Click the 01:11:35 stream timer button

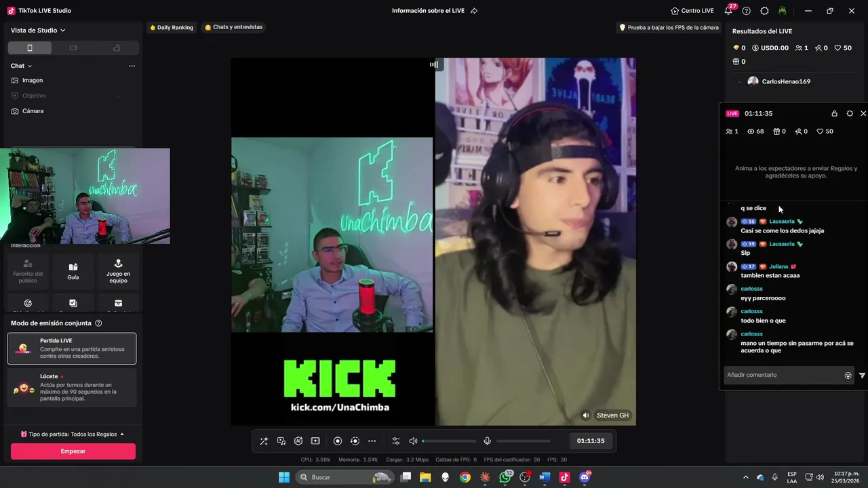click(591, 441)
